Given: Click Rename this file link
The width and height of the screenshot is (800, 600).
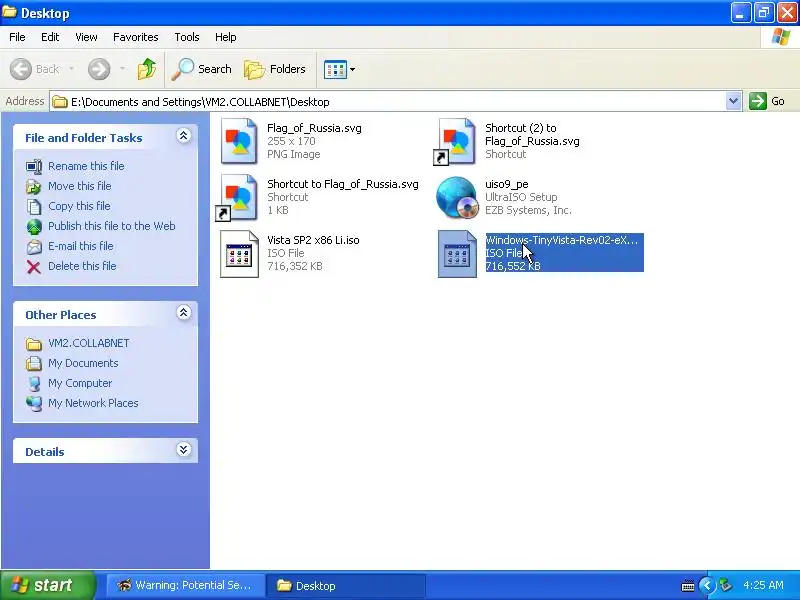Looking at the screenshot, I should (x=86, y=166).
